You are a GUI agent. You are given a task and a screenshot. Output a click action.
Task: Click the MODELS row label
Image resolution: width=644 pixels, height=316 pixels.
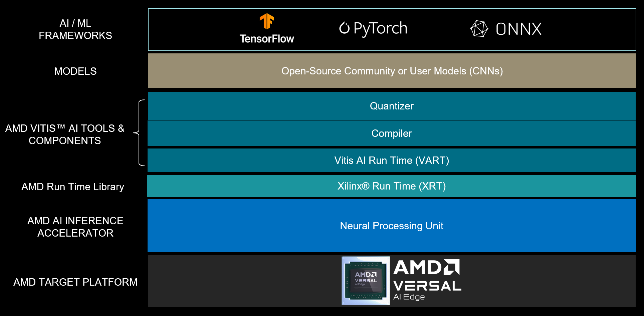click(75, 71)
